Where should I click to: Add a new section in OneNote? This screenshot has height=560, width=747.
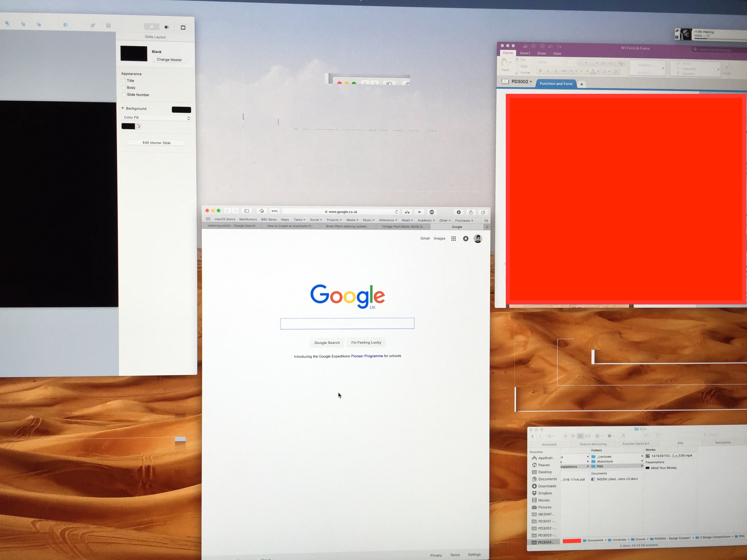(x=582, y=84)
